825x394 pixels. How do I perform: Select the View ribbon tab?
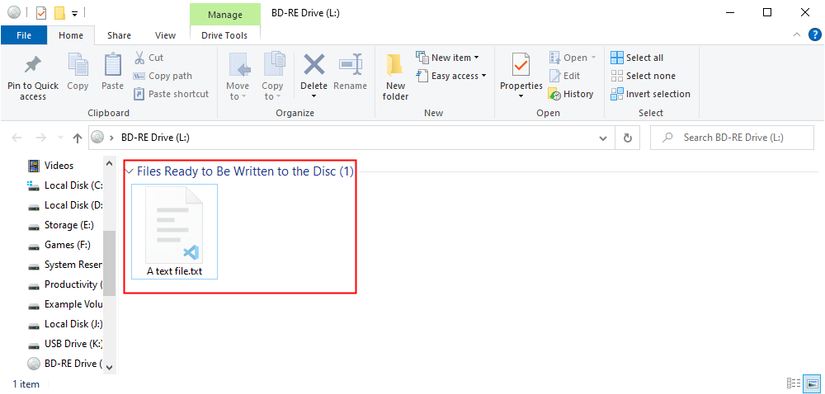coord(165,35)
